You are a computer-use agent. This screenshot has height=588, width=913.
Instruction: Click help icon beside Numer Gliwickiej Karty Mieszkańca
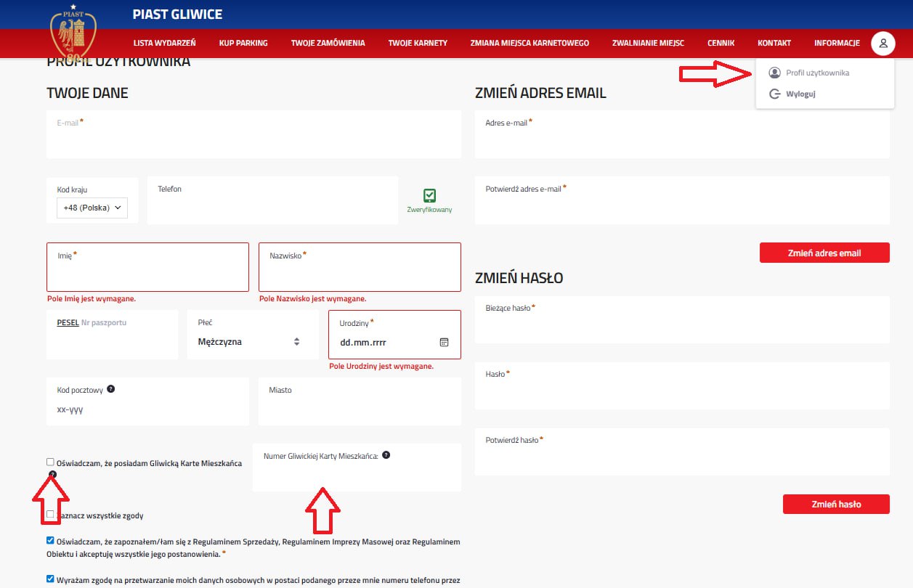click(386, 455)
